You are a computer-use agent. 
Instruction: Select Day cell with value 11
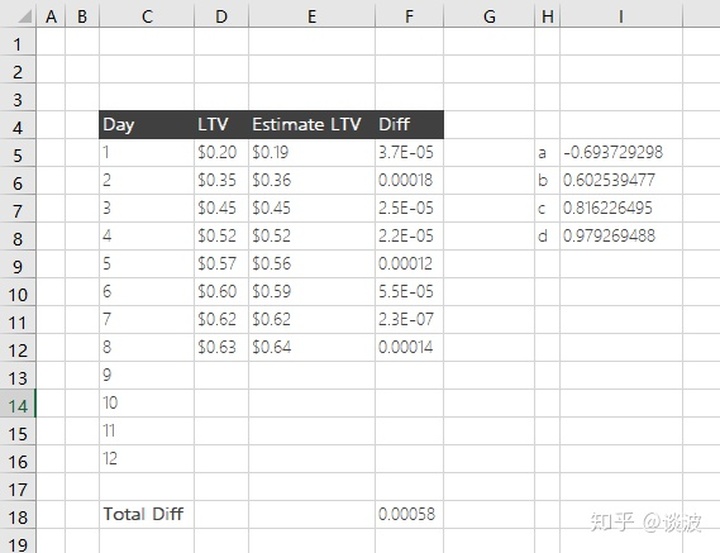(x=147, y=431)
